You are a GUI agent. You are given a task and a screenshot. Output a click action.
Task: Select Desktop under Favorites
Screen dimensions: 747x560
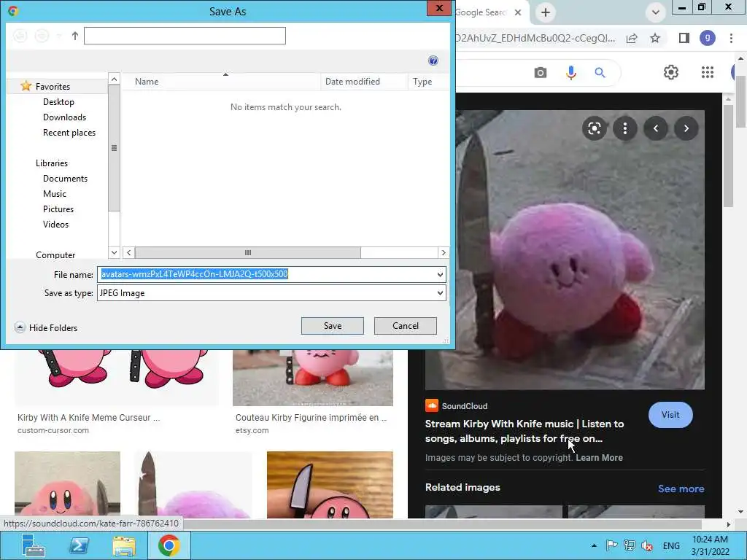tap(58, 102)
